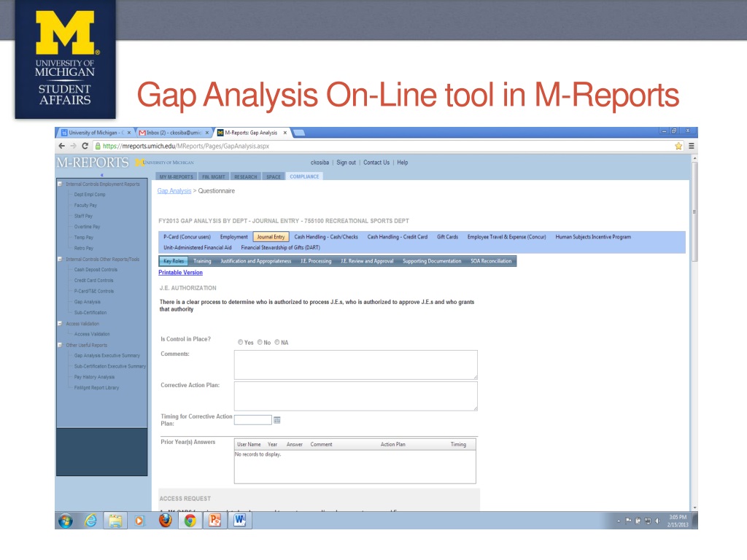747x560 pixels.
Task: Click the network icon in system tray
Action: (648, 521)
